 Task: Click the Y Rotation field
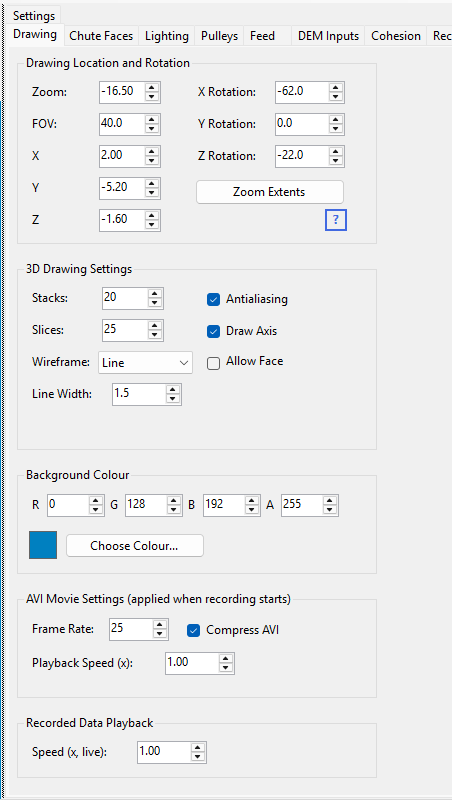pos(302,124)
